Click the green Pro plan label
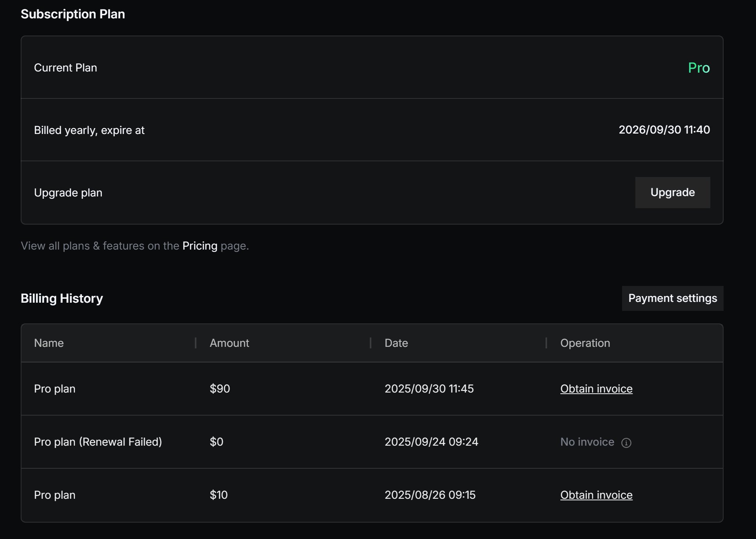Viewport: 756px width, 539px height. [x=699, y=68]
